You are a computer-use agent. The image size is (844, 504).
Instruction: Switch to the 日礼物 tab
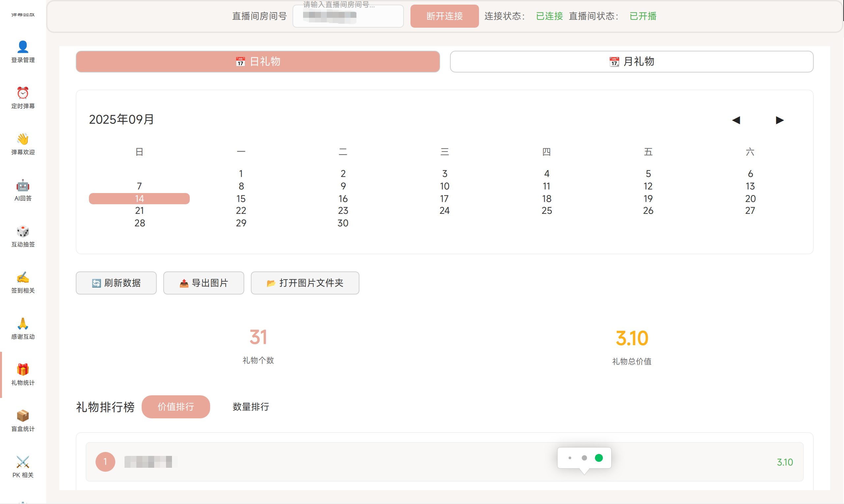click(258, 62)
